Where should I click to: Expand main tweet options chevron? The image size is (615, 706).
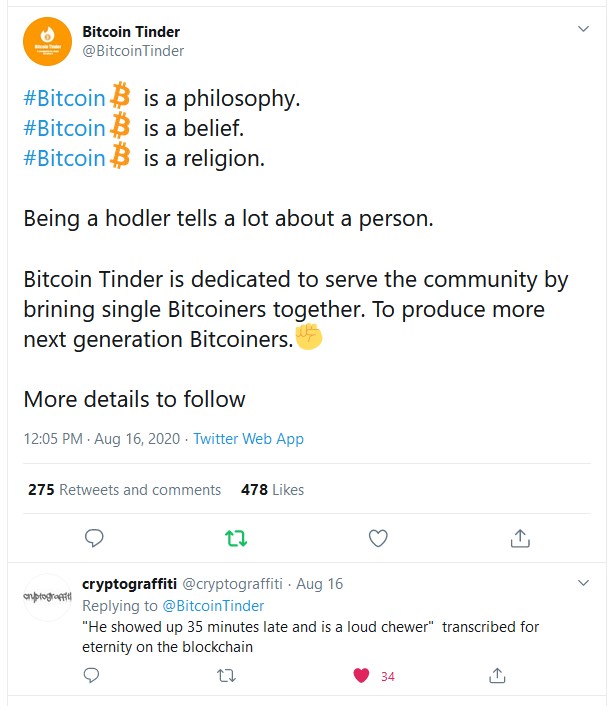click(x=584, y=29)
